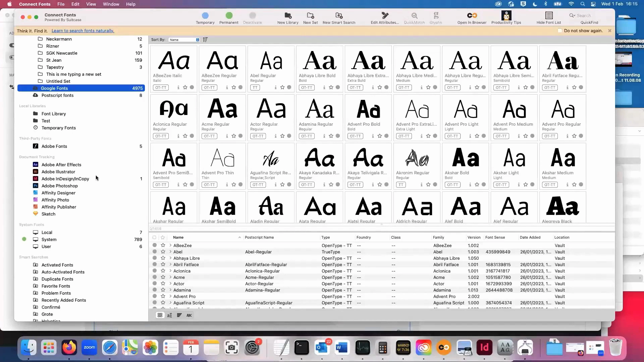Image resolution: width=644 pixels, height=362 pixels.
Task: Hide Font List toolbar icon
Action: click(x=549, y=18)
